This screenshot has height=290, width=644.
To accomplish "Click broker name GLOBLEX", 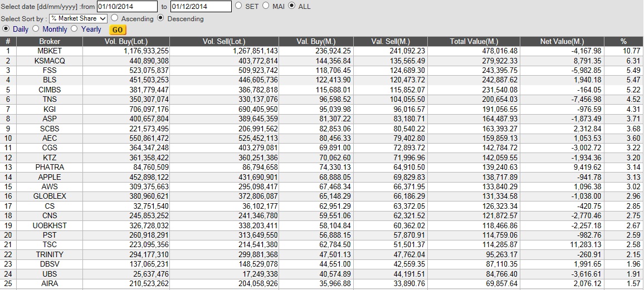I will [x=50, y=196].
